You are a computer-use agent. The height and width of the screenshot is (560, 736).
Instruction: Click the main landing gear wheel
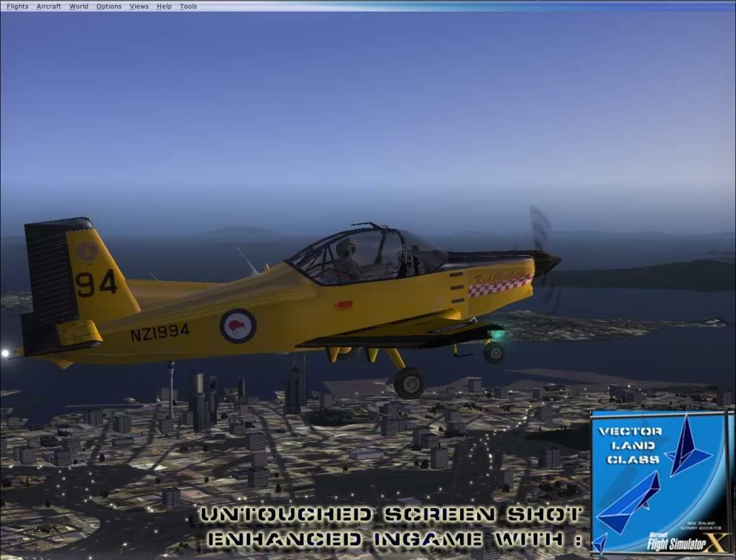click(409, 382)
